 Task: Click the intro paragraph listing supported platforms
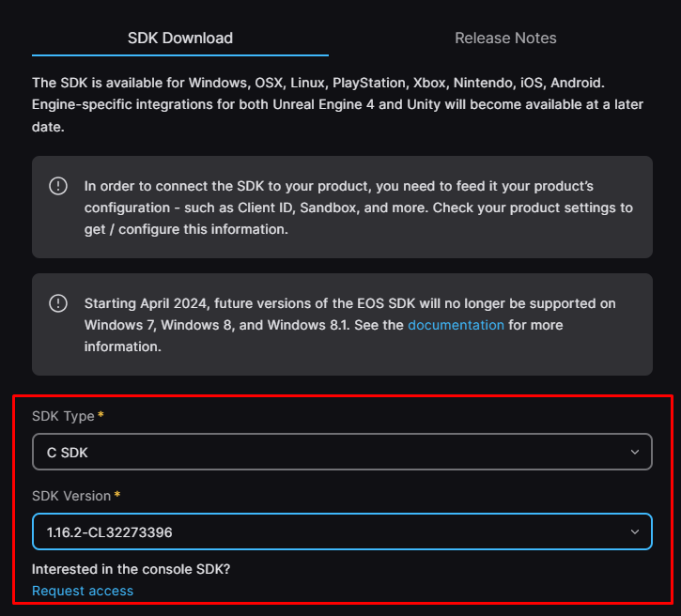coord(338,104)
